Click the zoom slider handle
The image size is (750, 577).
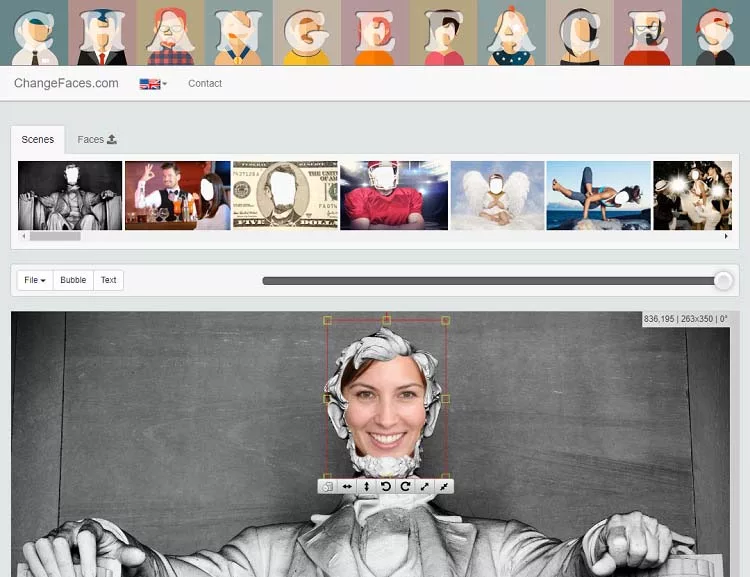tap(723, 281)
